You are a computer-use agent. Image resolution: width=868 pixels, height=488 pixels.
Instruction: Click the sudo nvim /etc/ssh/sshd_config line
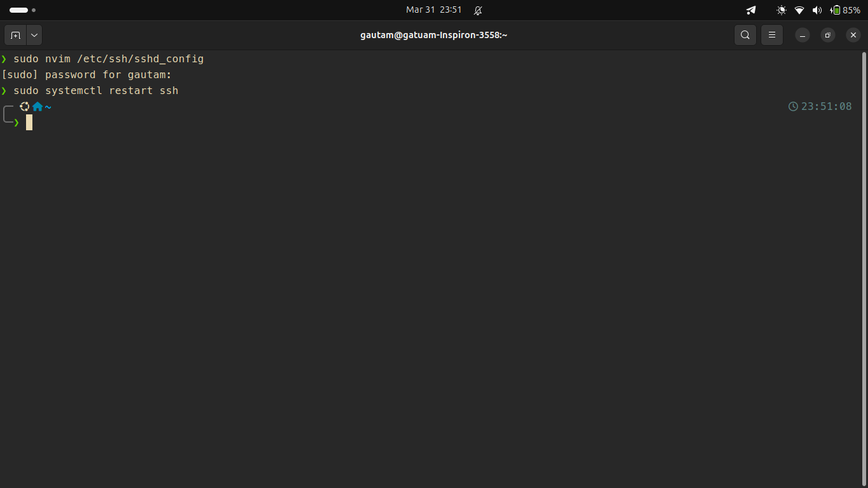(109, 59)
